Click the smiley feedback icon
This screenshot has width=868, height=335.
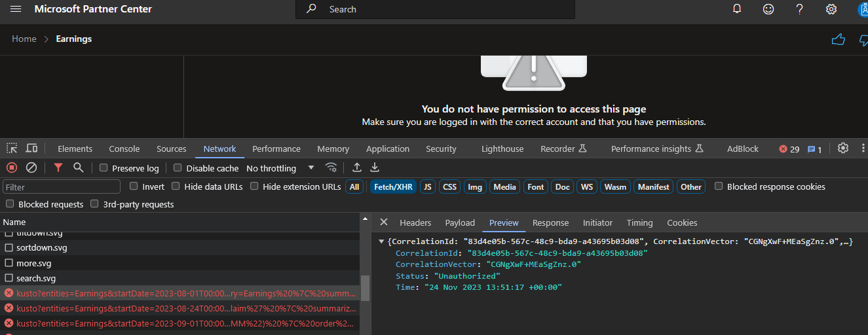768,9
